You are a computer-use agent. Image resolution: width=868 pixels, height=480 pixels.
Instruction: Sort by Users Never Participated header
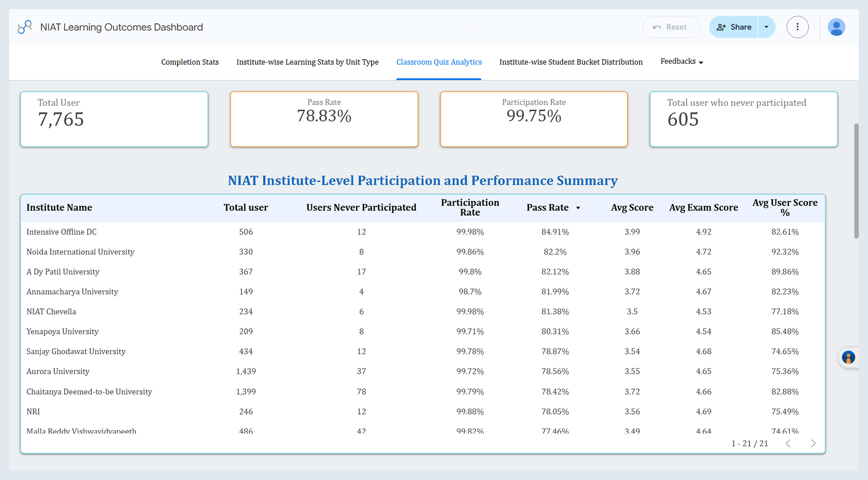(x=361, y=208)
